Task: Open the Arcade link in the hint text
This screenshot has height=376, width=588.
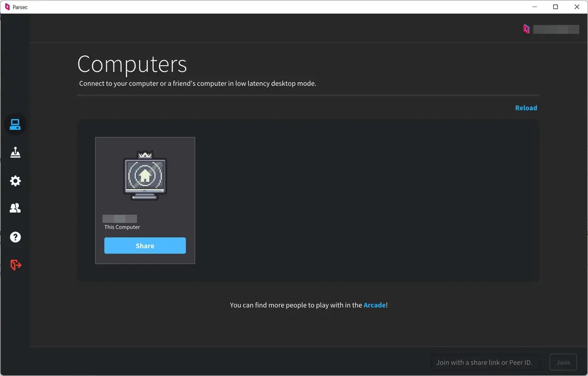Action: click(x=374, y=305)
